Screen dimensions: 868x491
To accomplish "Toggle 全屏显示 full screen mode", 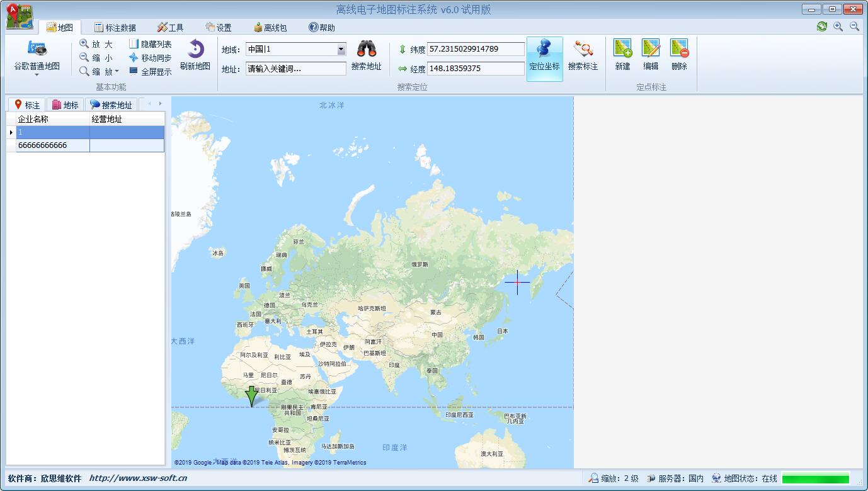I will point(151,72).
